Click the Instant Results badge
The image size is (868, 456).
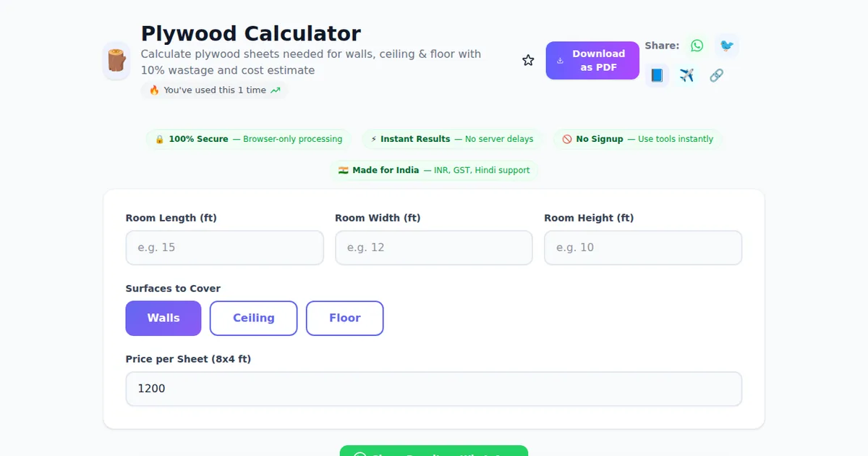pos(452,139)
